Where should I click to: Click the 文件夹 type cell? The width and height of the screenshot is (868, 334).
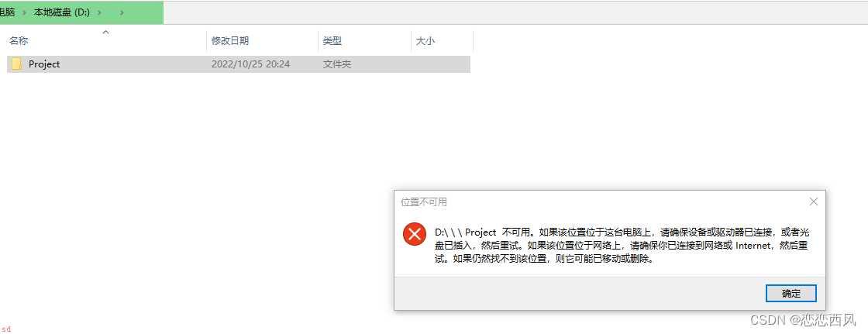click(337, 64)
